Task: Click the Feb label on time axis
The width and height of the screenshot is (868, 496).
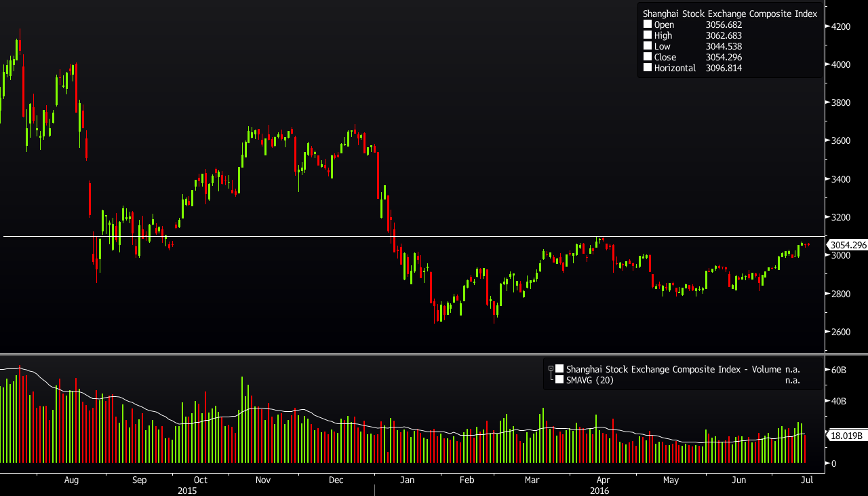Action: 467,480
